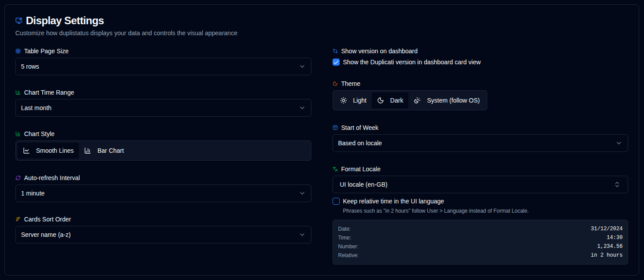Click the Theme moon icon label
Screen dimensions: 644x280
335,84
